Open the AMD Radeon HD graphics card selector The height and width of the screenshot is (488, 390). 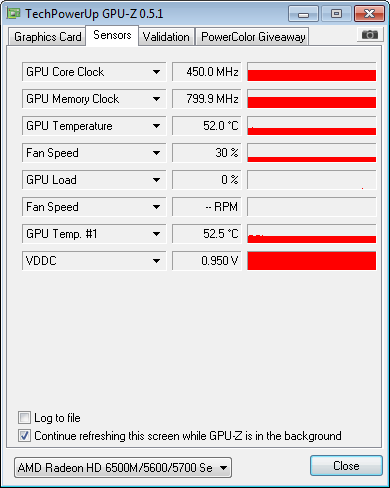[123, 468]
